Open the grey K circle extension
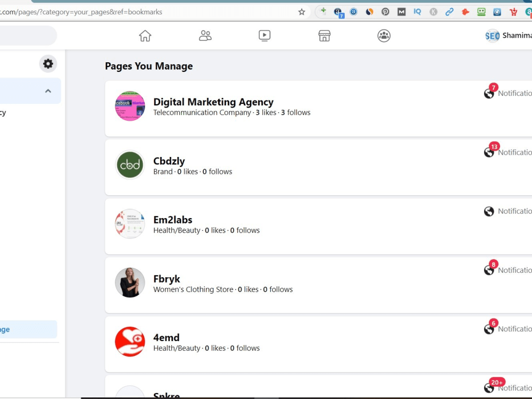The image size is (532, 399). click(433, 12)
